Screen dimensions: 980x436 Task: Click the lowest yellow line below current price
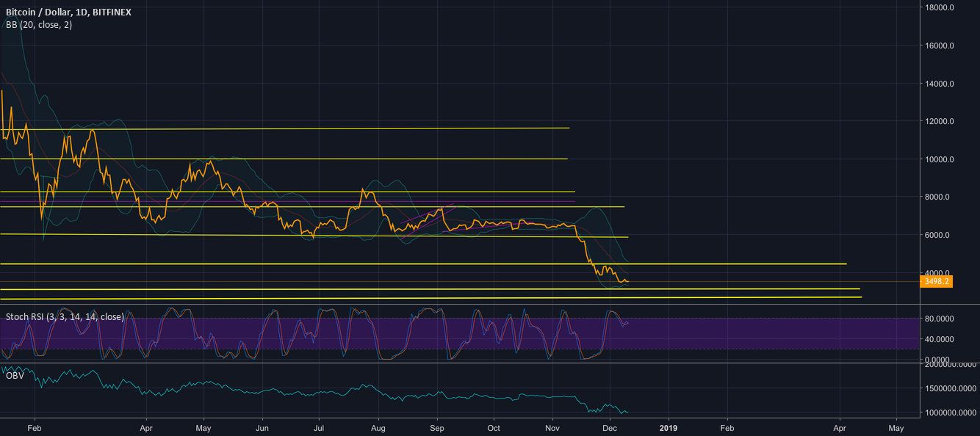point(441,297)
